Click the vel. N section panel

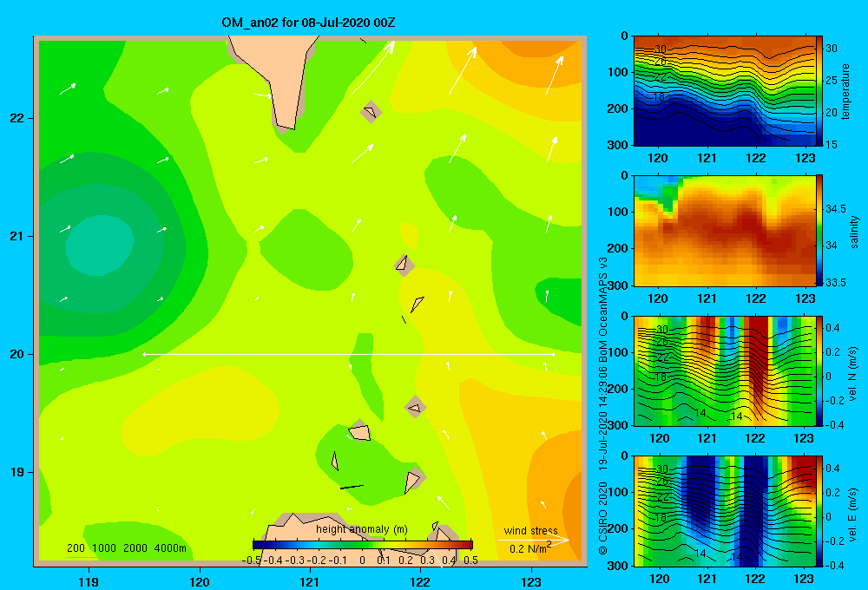[724, 370]
